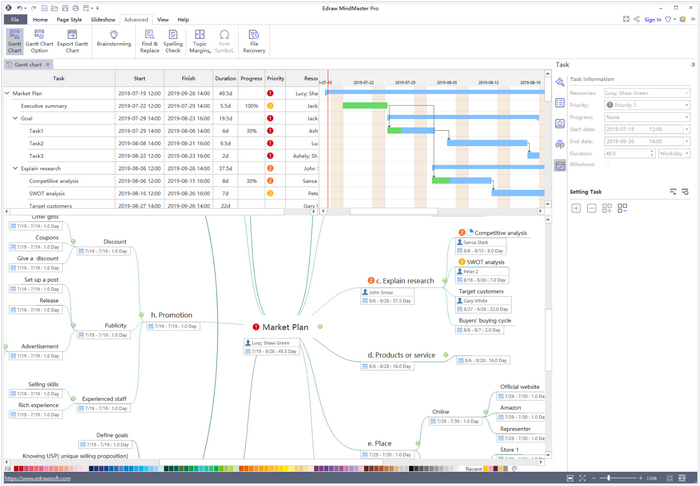Open Gantt Chart Option settings

(39, 41)
